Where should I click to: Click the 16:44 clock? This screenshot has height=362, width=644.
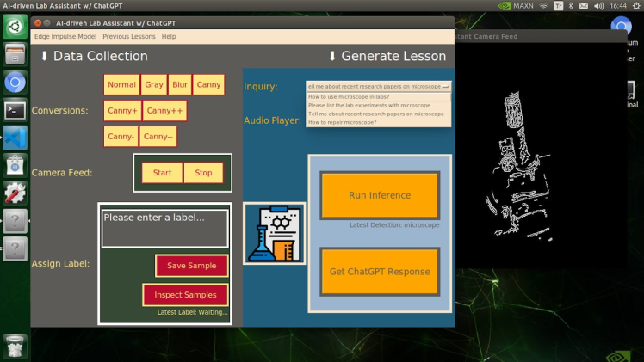point(618,6)
